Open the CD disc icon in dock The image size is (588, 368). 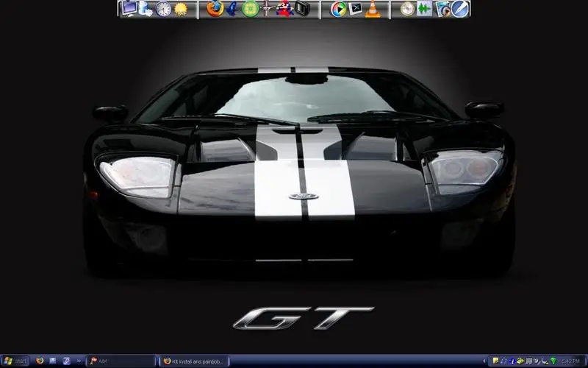pyautogui.click(x=407, y=9)
